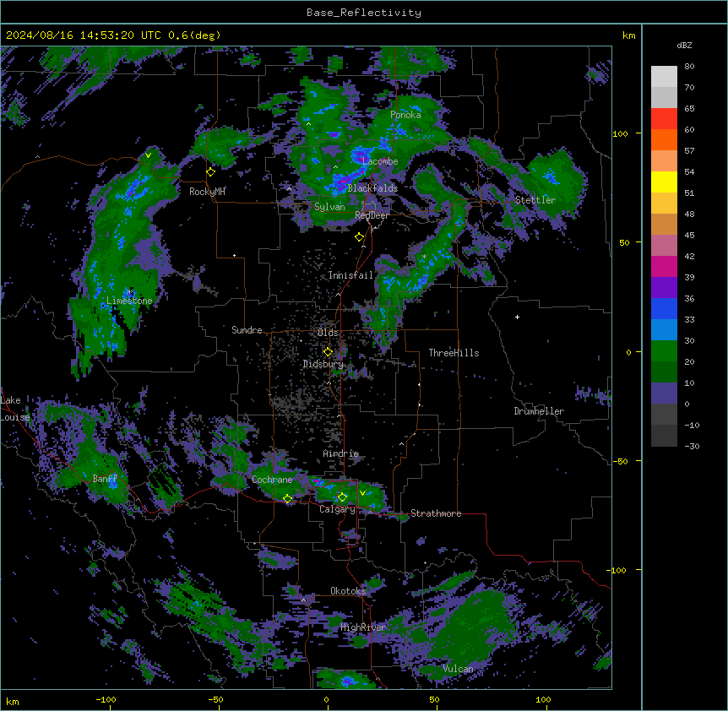Select the red 65 dBZ legend swatch
The width and height of the screenshot is (728, 711).
(x=664, y=119)
